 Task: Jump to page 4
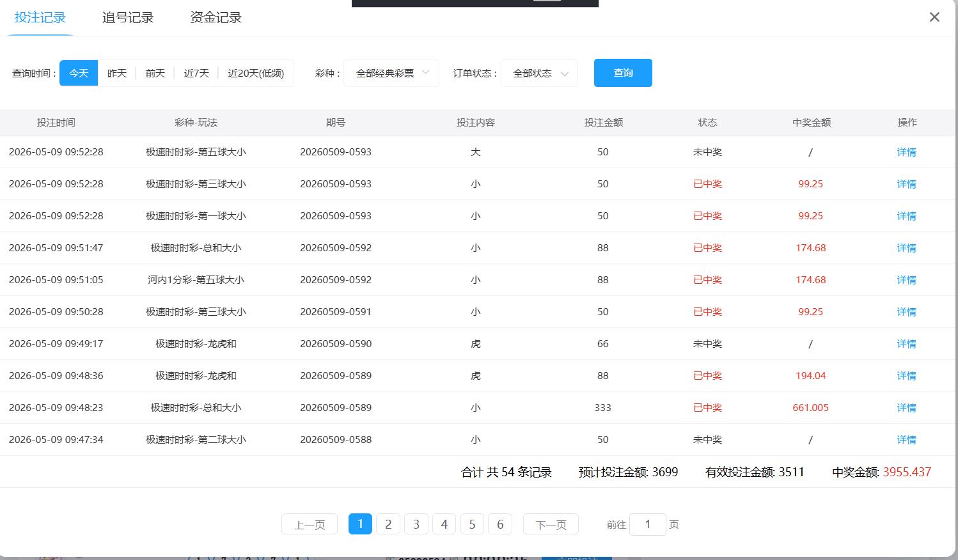coord(444,524)
